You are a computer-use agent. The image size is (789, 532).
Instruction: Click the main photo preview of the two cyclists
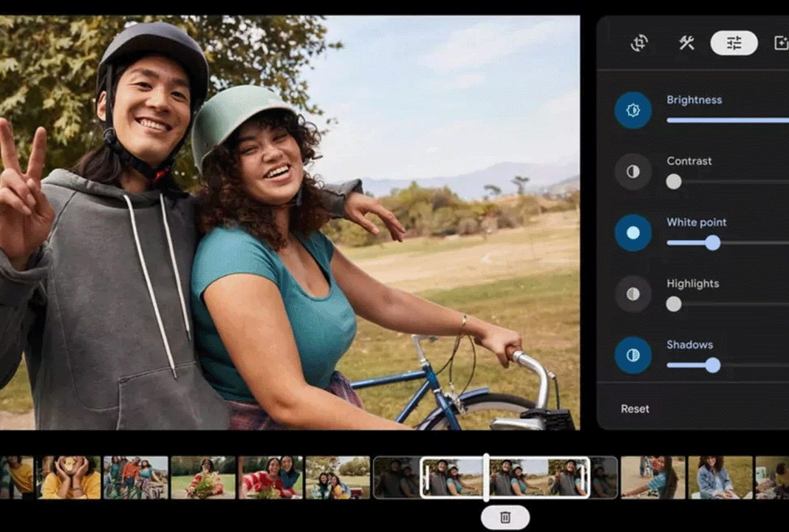tap(290, 222)
